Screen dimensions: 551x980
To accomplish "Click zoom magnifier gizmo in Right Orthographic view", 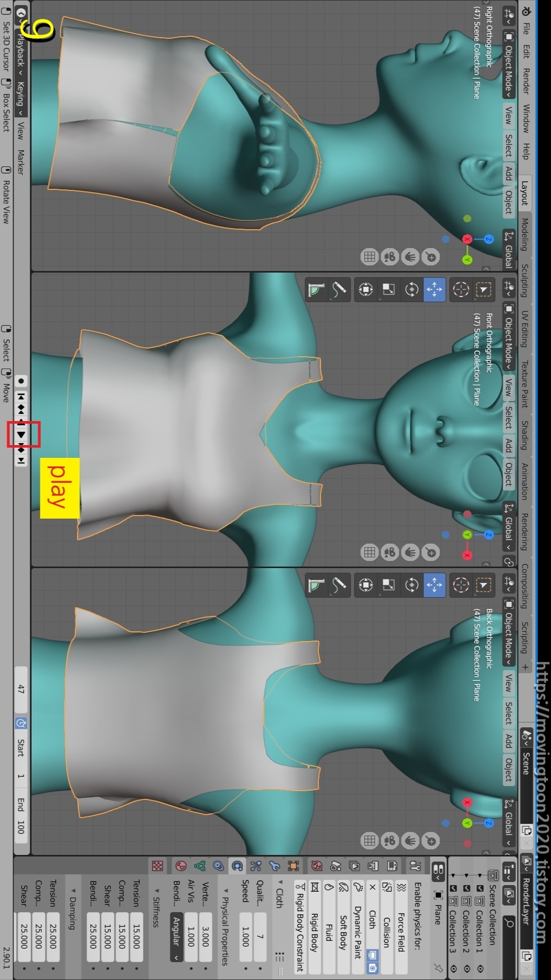I will (x=431, y=257).
